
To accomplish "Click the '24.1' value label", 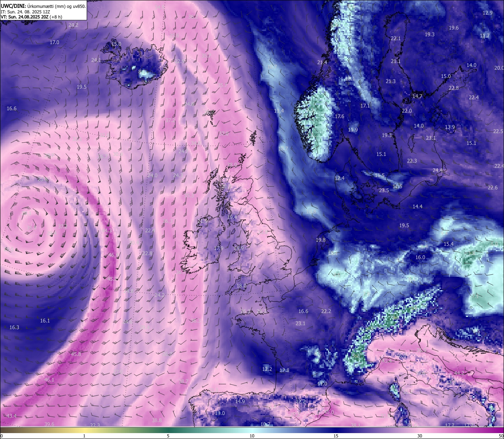I will 96,60.
